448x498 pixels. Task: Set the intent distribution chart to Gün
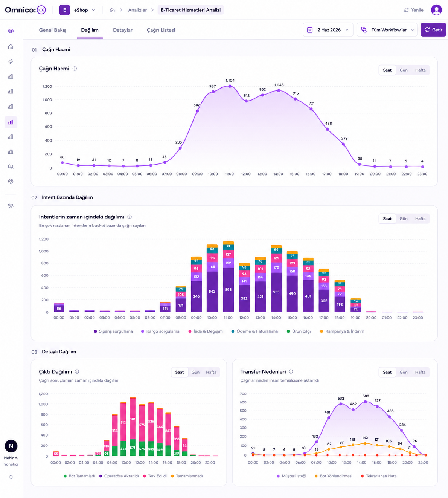click(x=404, y=218)
